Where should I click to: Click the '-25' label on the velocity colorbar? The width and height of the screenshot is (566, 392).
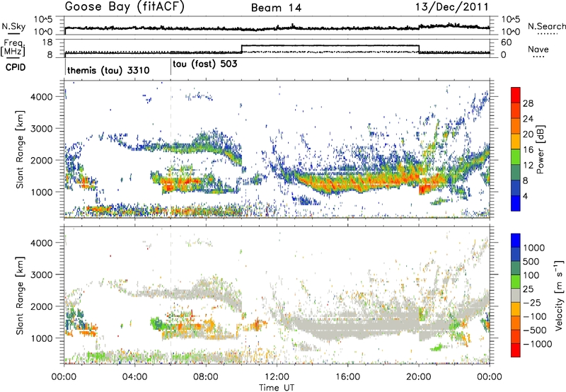tap(533, 303)
